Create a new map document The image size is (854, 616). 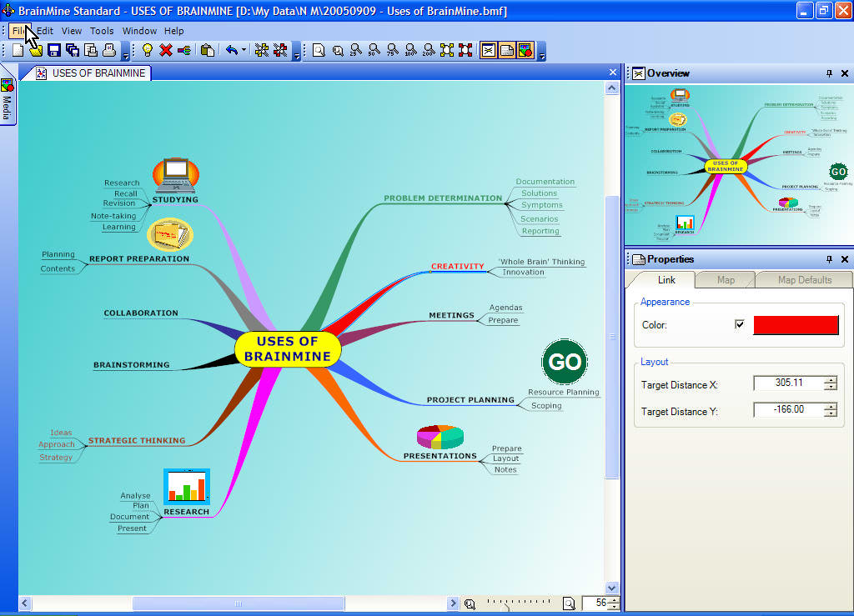point(18,51)
